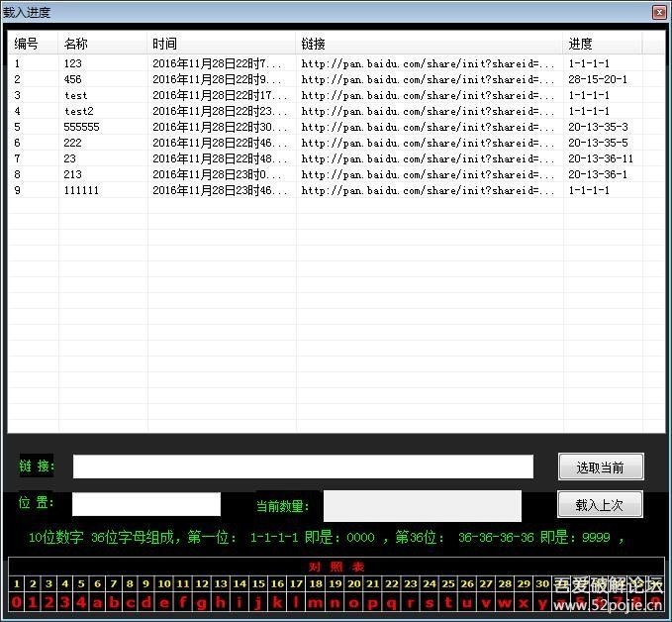Select row 1 named 123
The height and width of the screenshot is (622, 672).
coord(73,63)
